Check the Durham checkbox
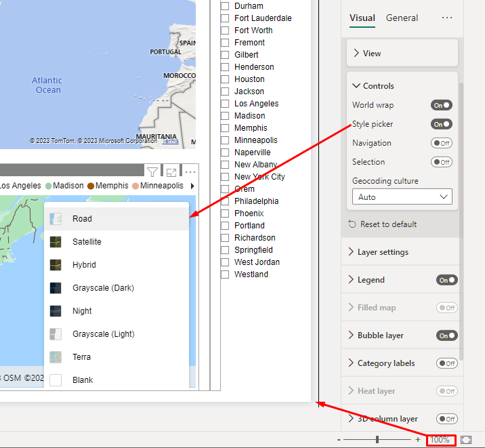 coord(225,6)
